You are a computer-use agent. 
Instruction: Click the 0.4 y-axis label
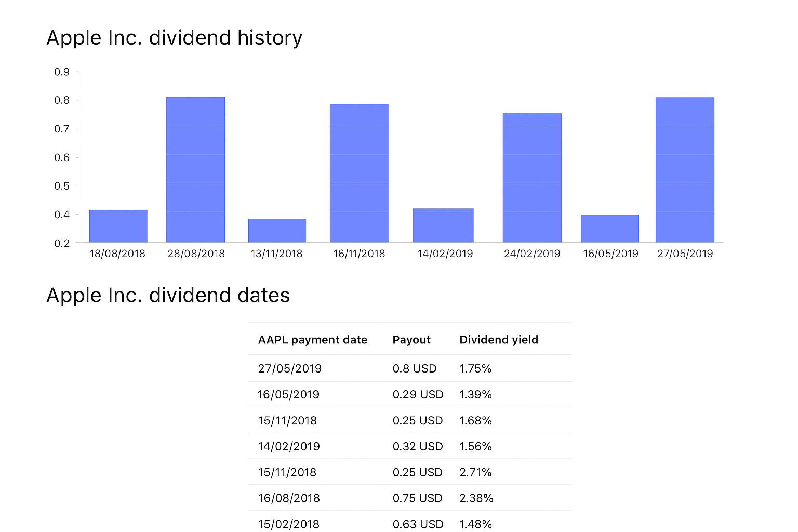pos(62,215)
